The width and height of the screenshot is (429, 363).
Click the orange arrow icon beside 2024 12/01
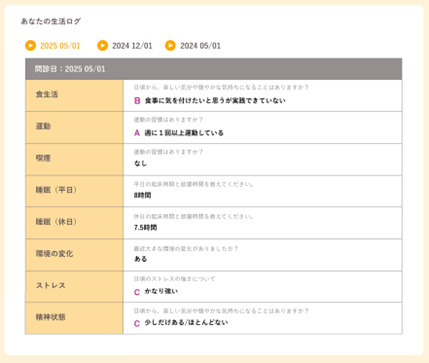click(x=103, y=45)
